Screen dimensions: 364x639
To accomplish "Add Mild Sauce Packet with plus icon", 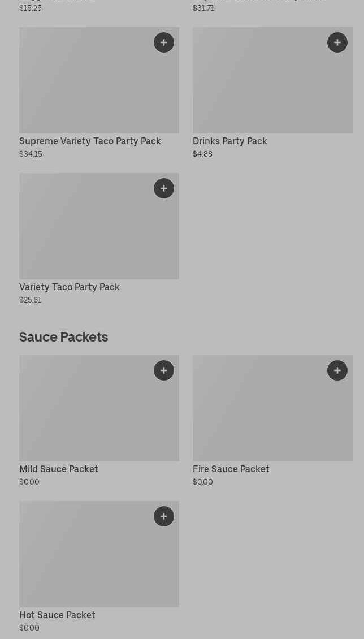I will pos(164,370).
